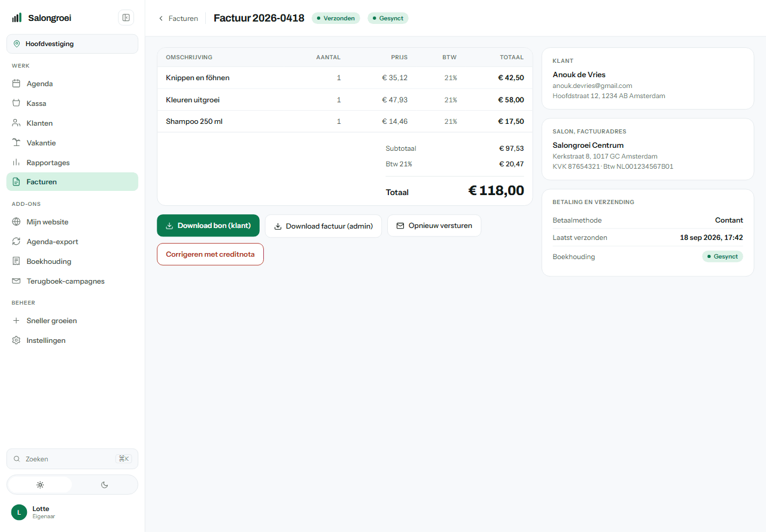The image size is (766, 532).
Task: Click the Instellingen gear icon
Action: pos(17,341)
